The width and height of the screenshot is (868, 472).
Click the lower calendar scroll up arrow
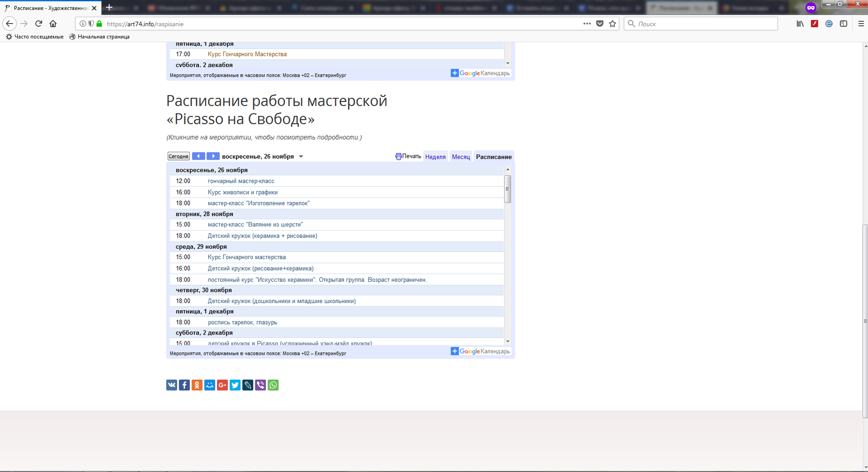pyautogui.click(x=508, y=170)
